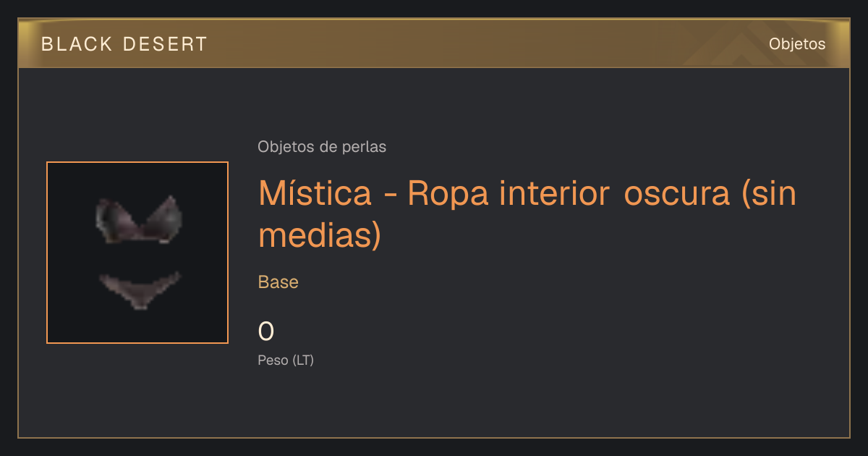Click the Mística item title heading

pos(527,214)
